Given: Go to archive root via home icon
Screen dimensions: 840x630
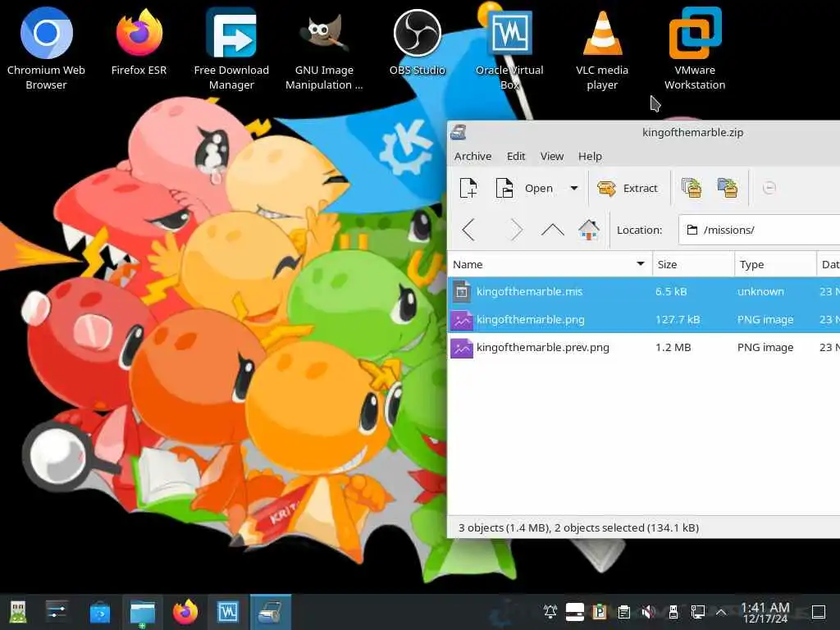Looking at the screenshot, I should [x=589, y=230].
